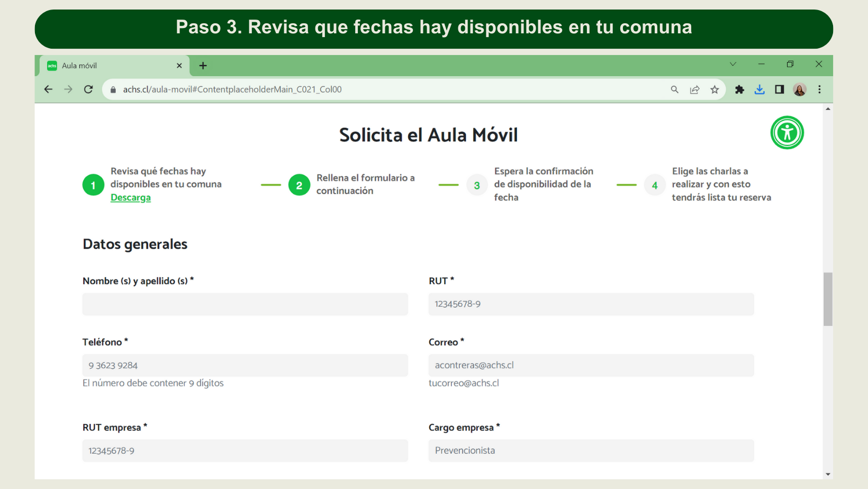Open the tab search chevron
Viewport: 868px width, 489px height.
tap(733, 64)
